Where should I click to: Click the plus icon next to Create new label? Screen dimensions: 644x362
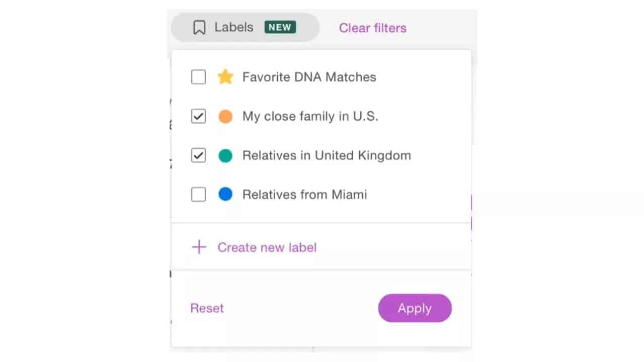pyautogui.click(x=199, y=247)
